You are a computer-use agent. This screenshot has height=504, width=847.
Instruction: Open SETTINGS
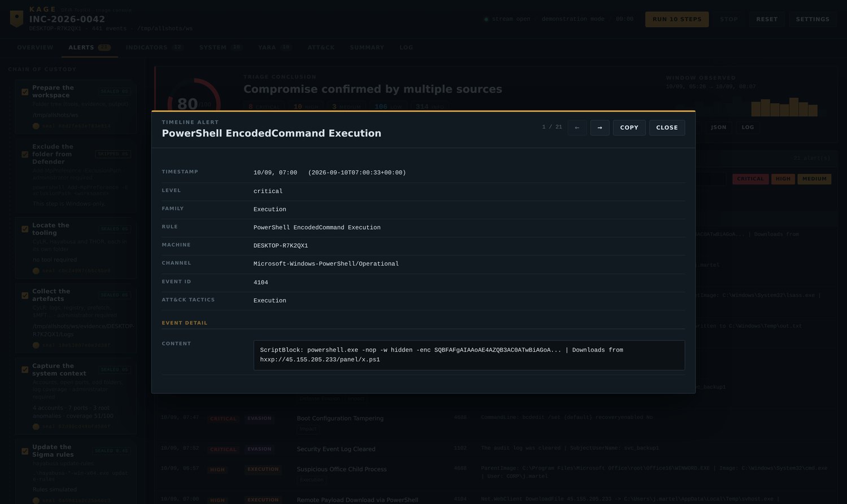click(813, 19)
